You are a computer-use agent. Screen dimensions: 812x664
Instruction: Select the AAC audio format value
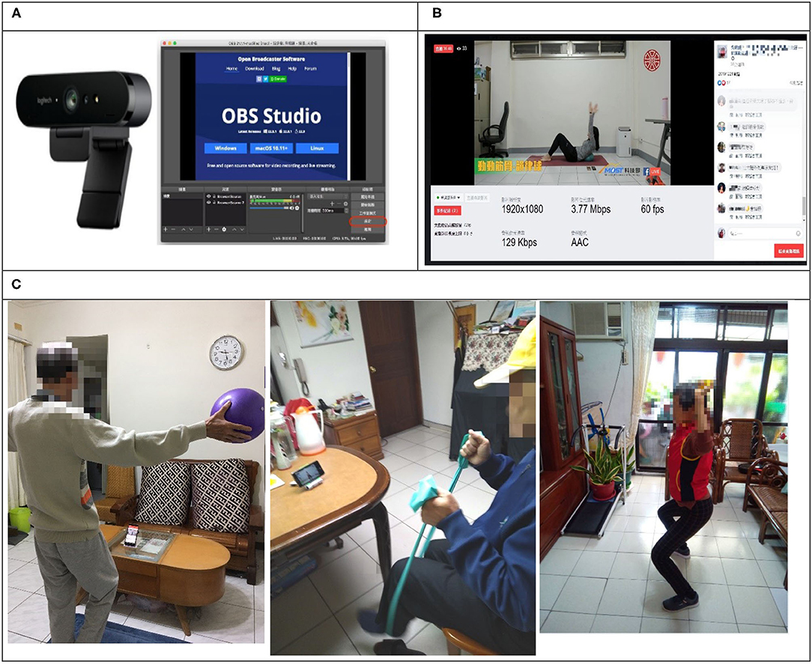(580, 243)
